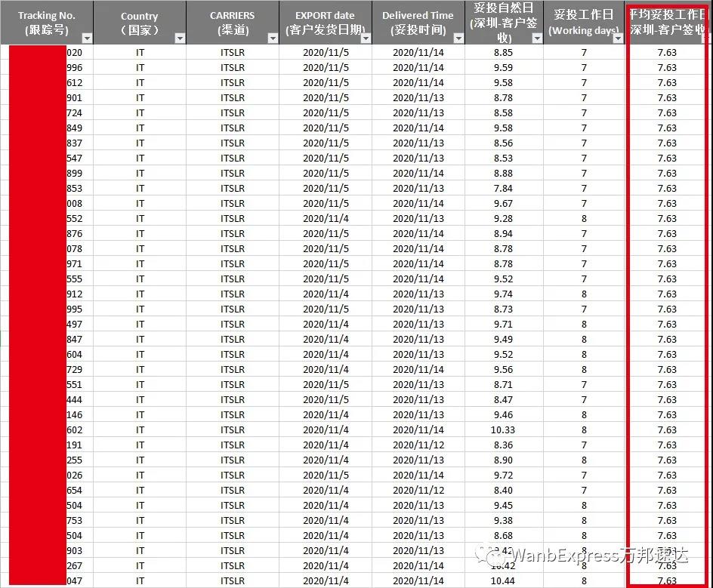Viewport: 713px width, 588px height.
Task: Click the natural days value '8.58'
Action: tap(503, 112)
